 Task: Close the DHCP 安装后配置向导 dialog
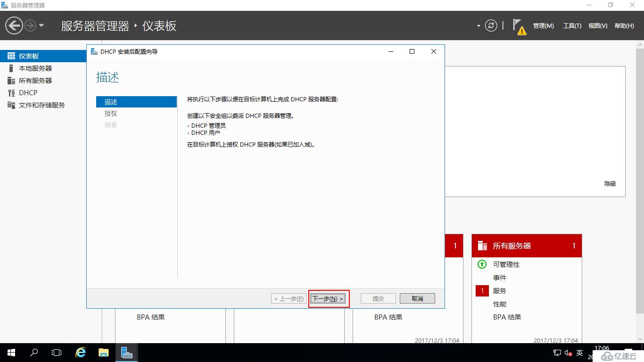click(x=434, y=52)
